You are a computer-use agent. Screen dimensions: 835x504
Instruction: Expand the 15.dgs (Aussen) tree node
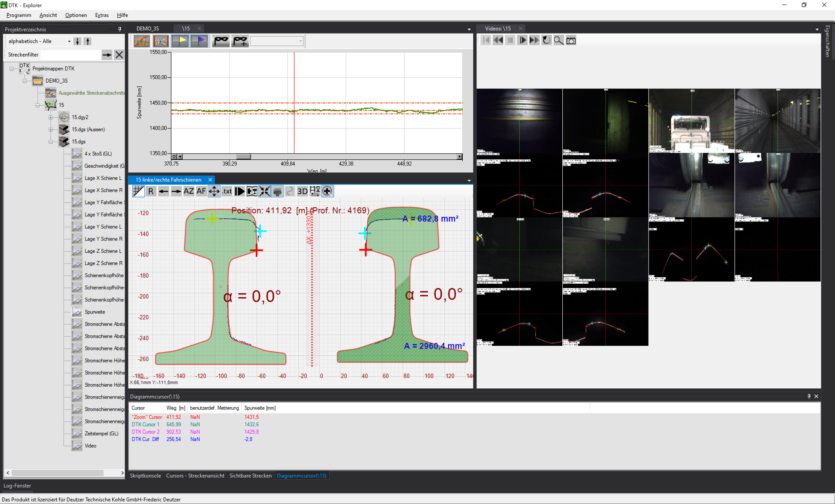point(51,129)
